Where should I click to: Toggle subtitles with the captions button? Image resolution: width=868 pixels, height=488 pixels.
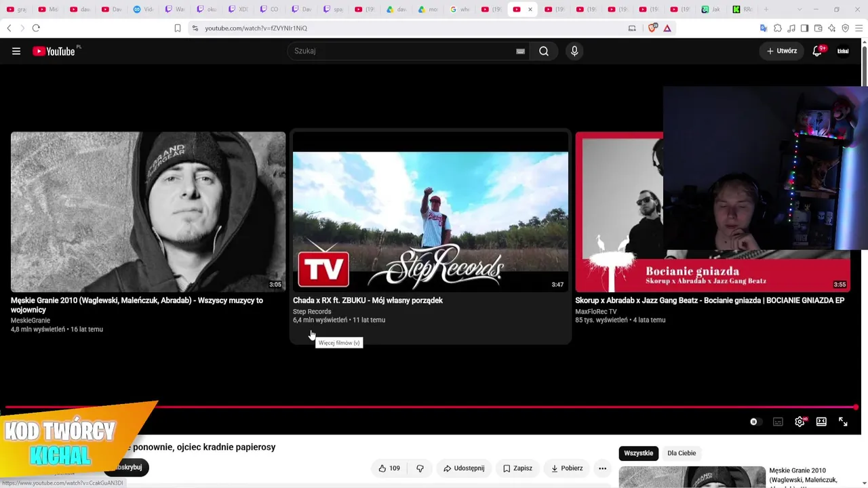pyautogui.click(x=778, y=422)
